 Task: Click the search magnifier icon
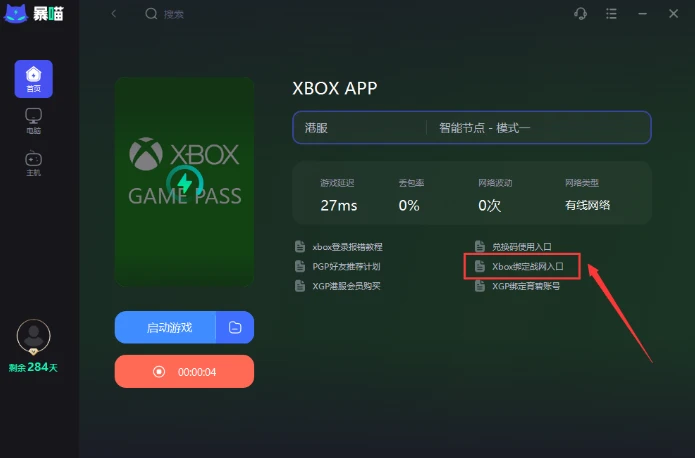pyautogui.click(x=151, y=14)
